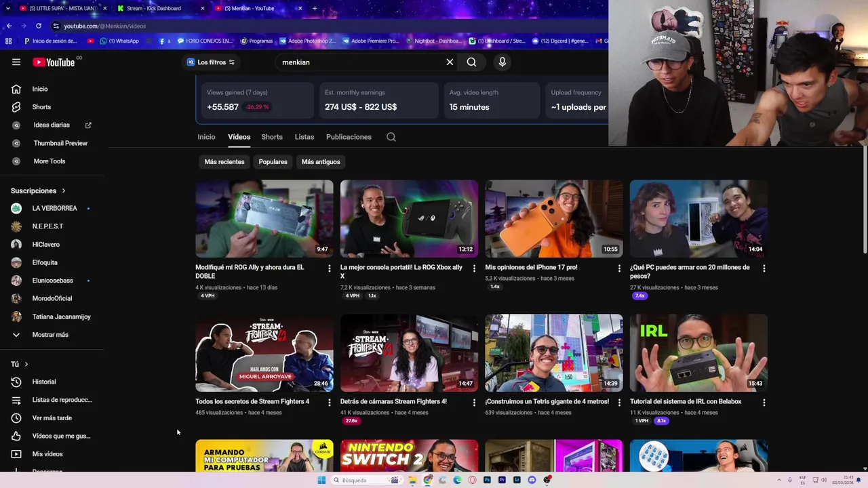868x488 pixels.
Task: Launch Premiere Pro from the taskbar
Action: pyautogui.click(x=502, y=480)
